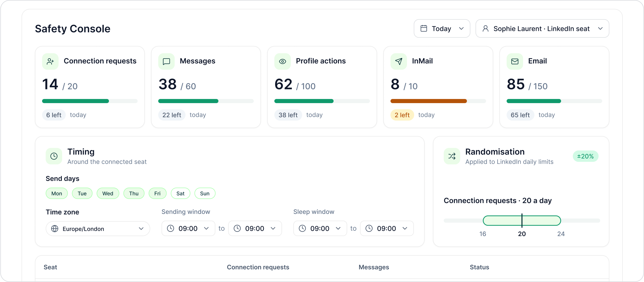644x282 pixels.
Task: Toggle Tue send day
Action: (82, 193)
